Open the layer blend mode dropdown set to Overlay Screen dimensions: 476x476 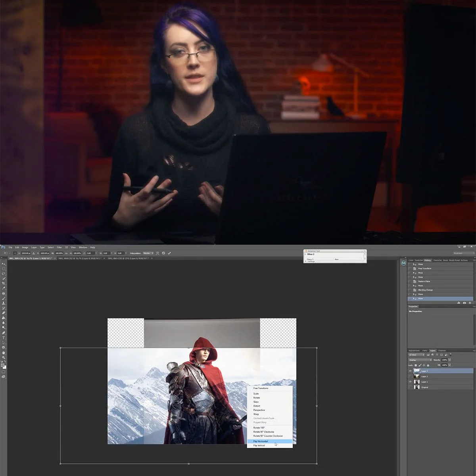point(420,360)
